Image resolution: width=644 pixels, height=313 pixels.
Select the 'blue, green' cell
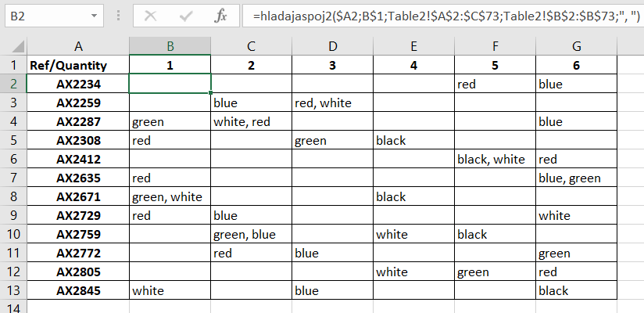pos(576,178)
